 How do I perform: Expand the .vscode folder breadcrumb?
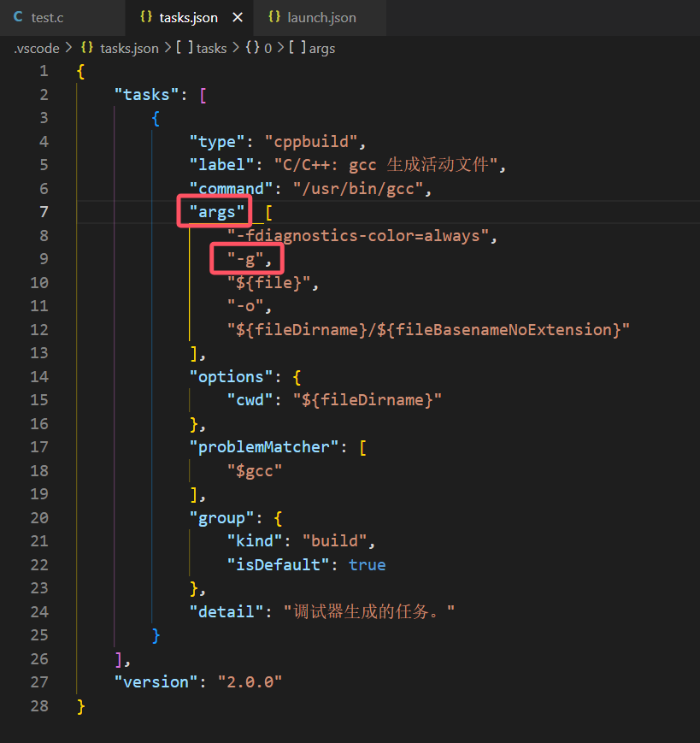(36, 49)
